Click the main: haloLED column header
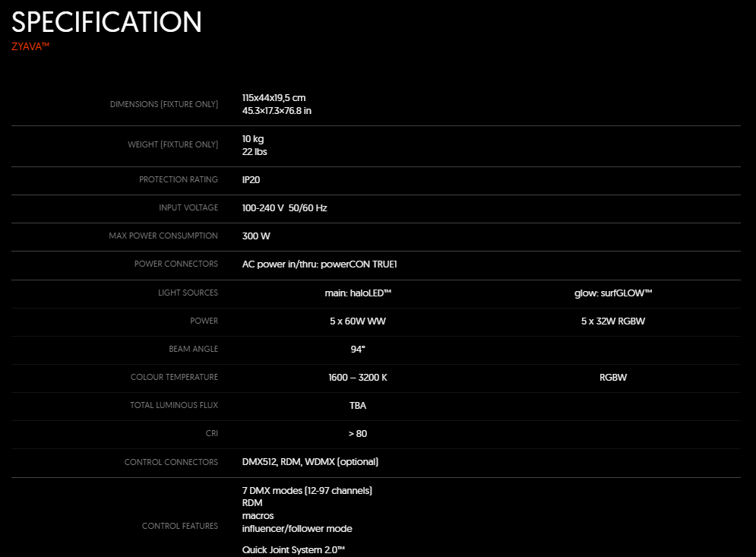The width and height of the screenshot is (756, 557). (358, 293)
